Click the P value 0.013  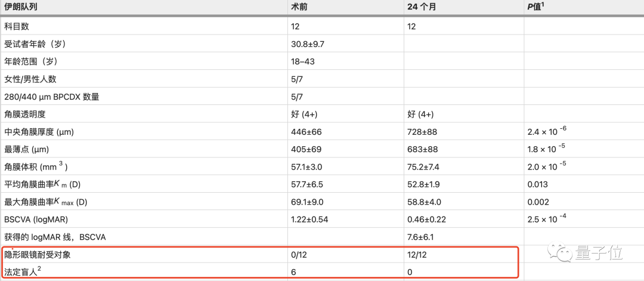[x=538, y=184]
